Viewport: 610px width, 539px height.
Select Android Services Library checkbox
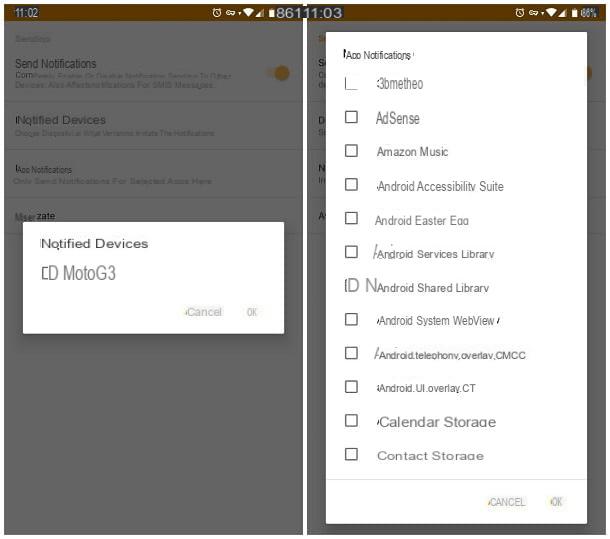pyautogui.click(x=351, y=252)
